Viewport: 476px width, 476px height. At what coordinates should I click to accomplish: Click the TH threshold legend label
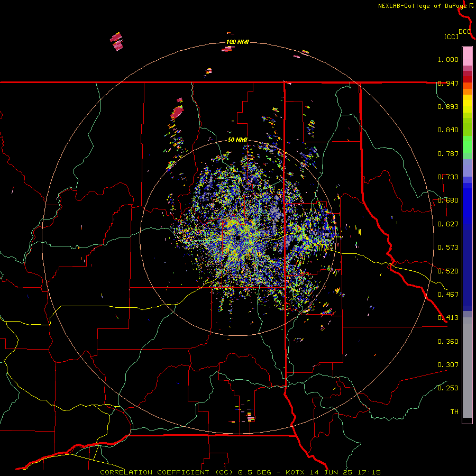pyautogui.click(x=454, y=412)
